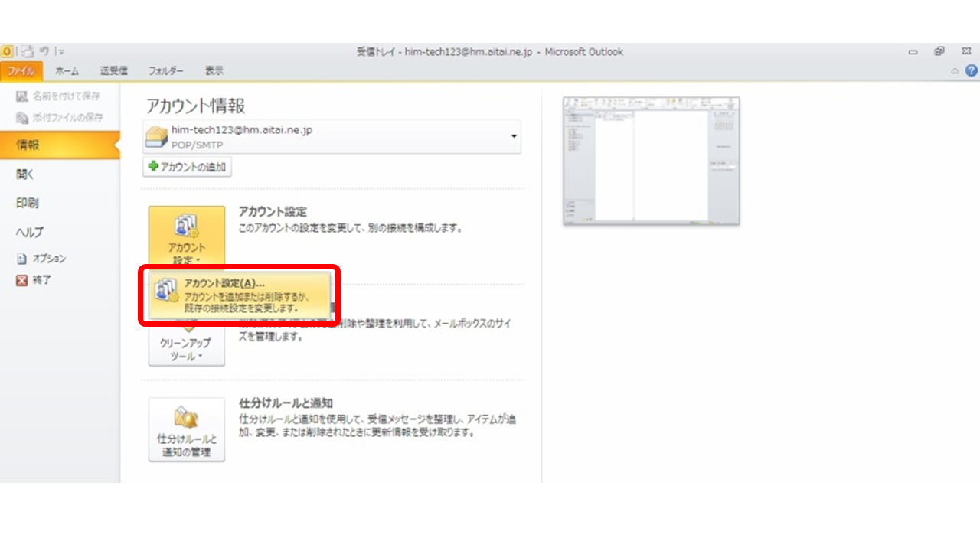Click the blue Help question mark icon
The width and height of the screenshot is (980, 551).
click(971, 70)
